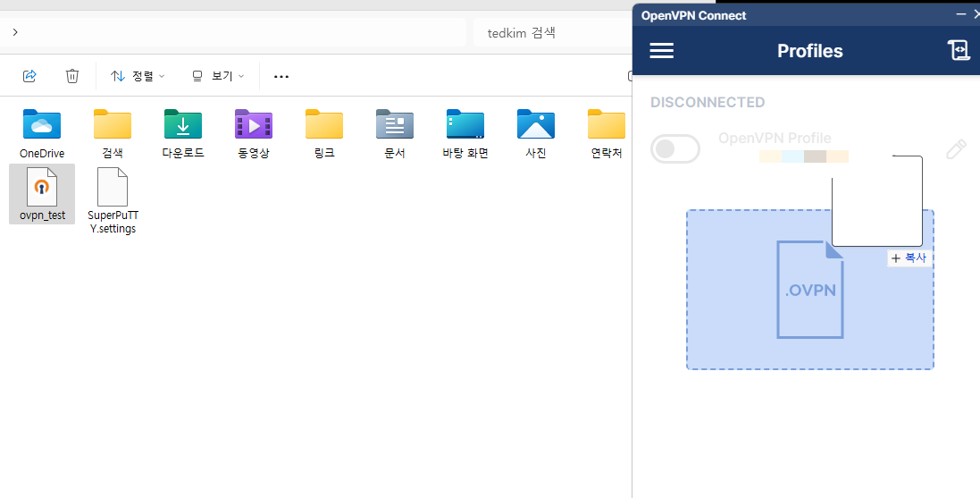Select the 링크 folder
Image resolution: width=980 pixels, height=498 pixels.
point(324,133)
